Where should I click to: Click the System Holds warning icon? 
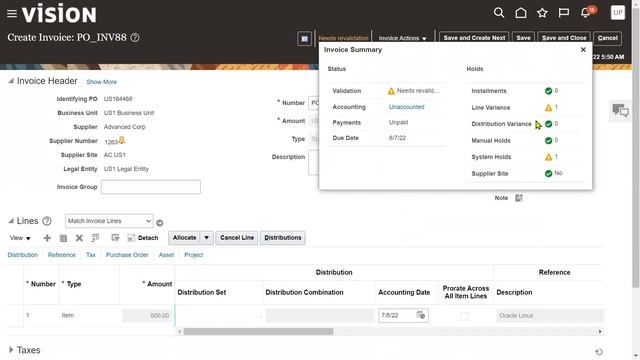click(x=548, y=157)
